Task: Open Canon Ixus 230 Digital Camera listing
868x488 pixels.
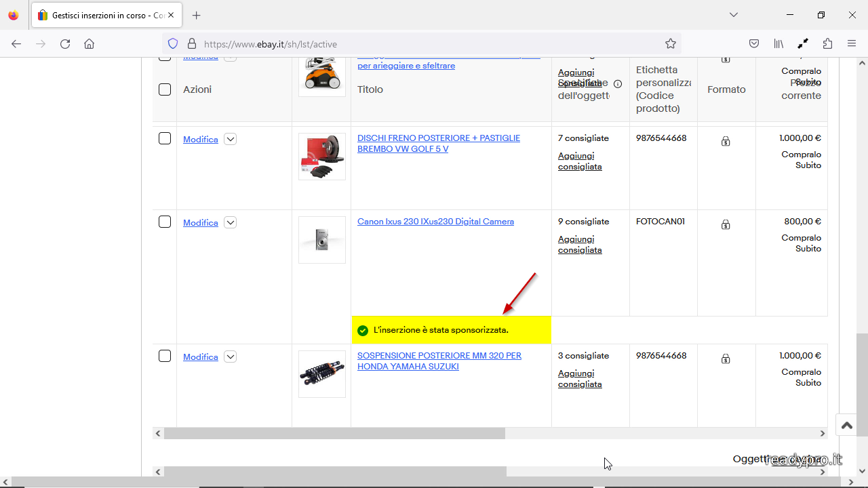Action: coord(435,222)
